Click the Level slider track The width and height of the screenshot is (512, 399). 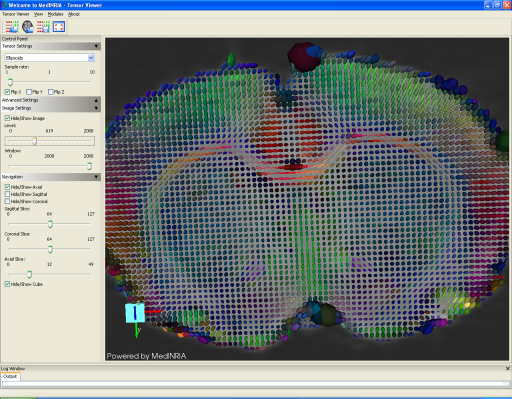pos(49,141)
